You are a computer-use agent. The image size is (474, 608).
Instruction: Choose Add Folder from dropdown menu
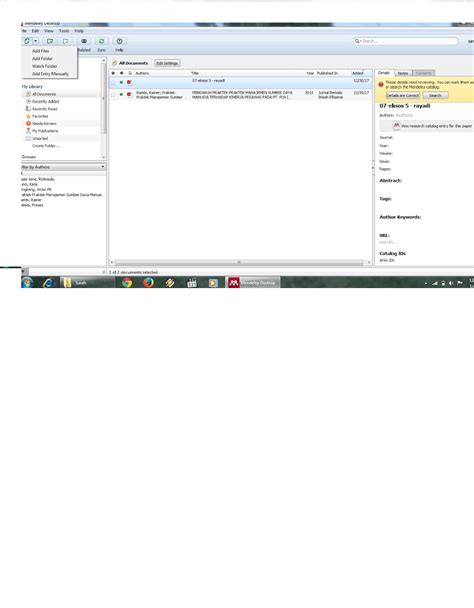pyautogui.click(x=42, y=59)
